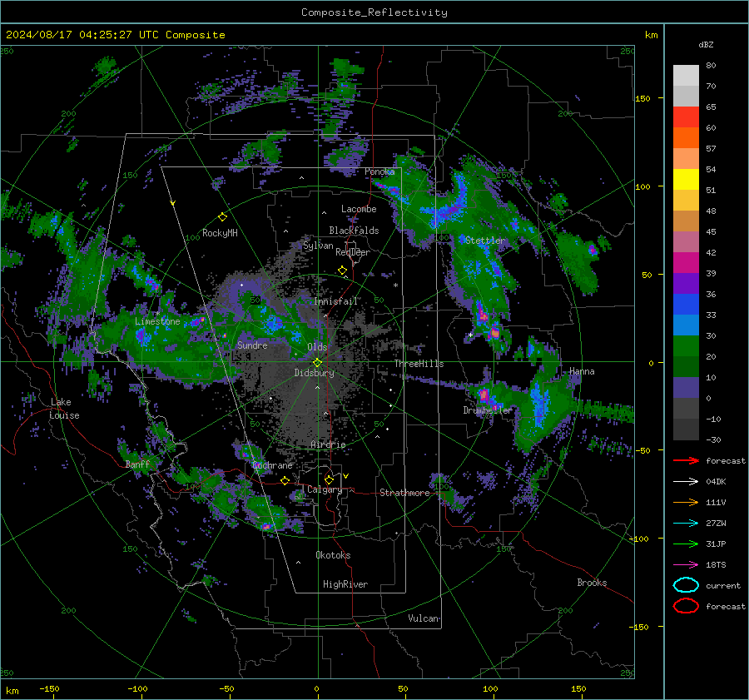Click the dBZ legend heading
The image size is (749, 700).
(706, 44)
